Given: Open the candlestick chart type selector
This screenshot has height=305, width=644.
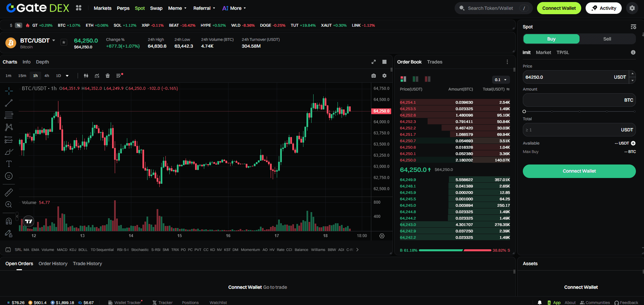Looking at the screenshot, I should pyautogui.click(x=86, y=76).
